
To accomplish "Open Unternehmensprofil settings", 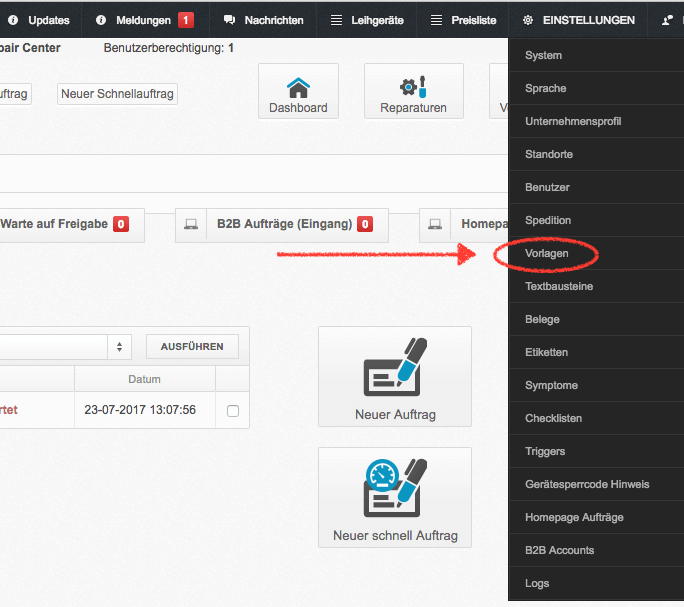I will click(596, 121).
